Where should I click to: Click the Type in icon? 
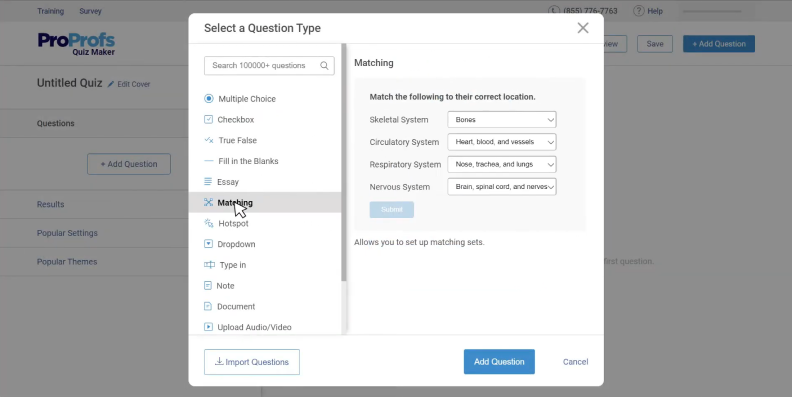(209, 265)
